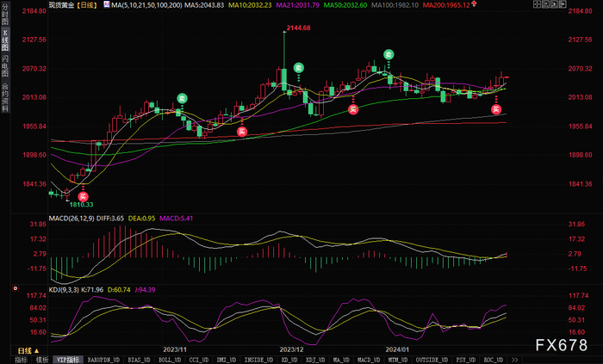Click the 2023/12 date label
This screenshot has width=603, height=364.
coord(291,349)
